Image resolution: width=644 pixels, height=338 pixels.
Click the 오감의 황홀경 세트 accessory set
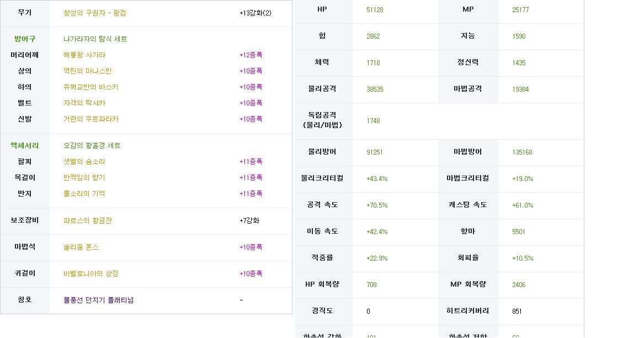[92, 146]
